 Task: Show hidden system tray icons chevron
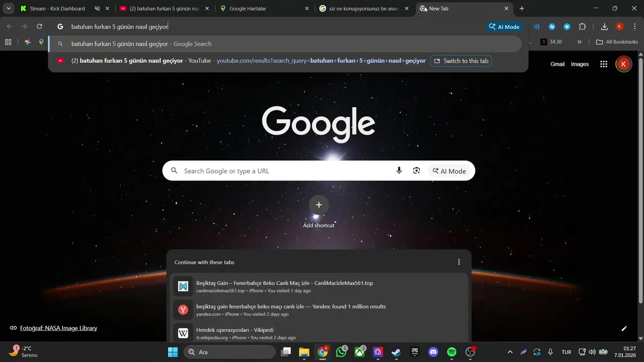click(510, 352)
